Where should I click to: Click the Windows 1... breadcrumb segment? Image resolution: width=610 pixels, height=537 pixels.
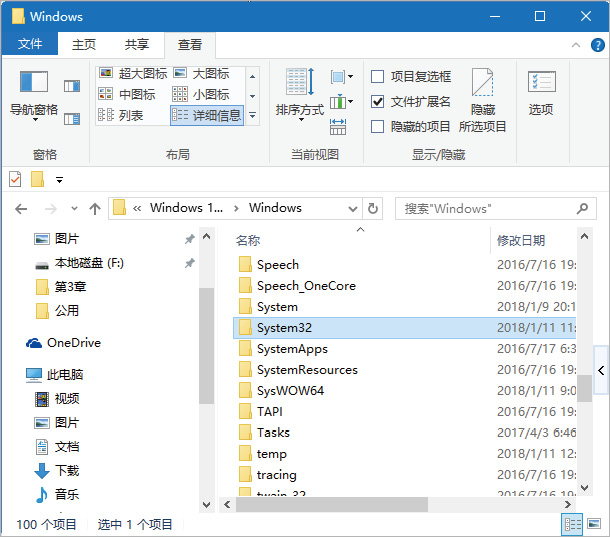(186, 208)
